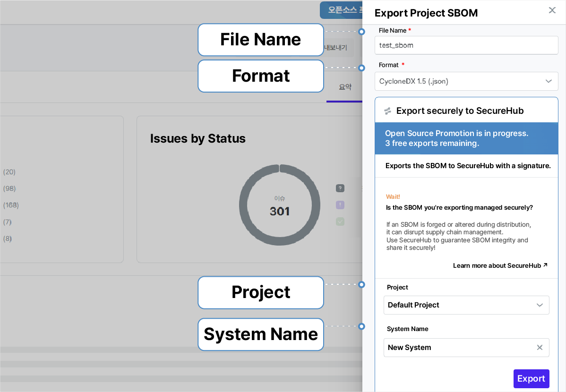Click the Export Project SBOM title
The height and width of the screenshot is (392, 566).
[x=426, y=13]
